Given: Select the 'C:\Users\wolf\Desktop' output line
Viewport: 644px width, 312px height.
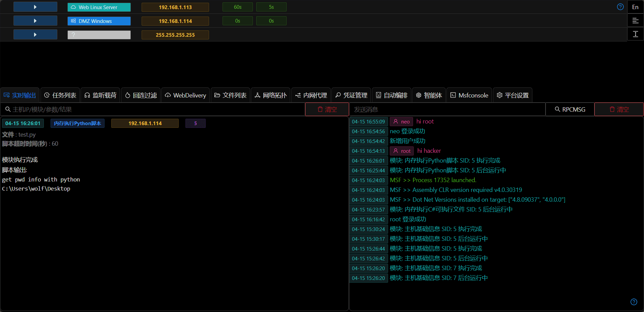Looking at the screenshot, I should [x=36, y=189].
